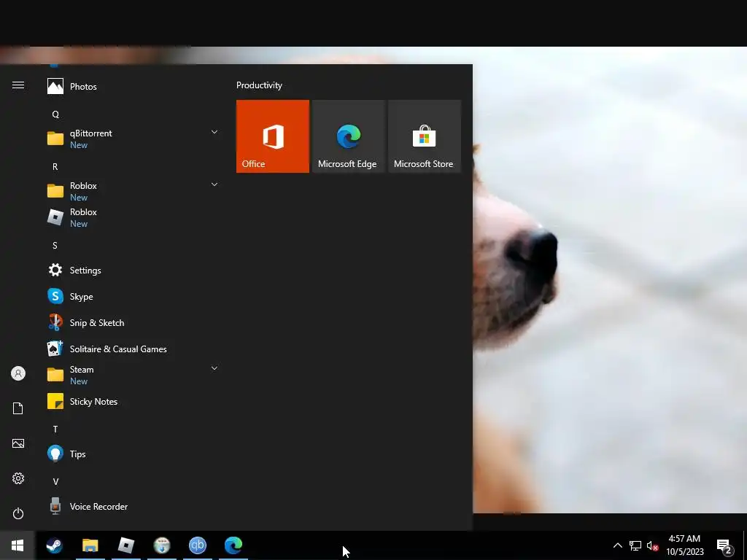Open qBittorrent from the taskbar
The image size is (747, 560).
pos(197,545)
